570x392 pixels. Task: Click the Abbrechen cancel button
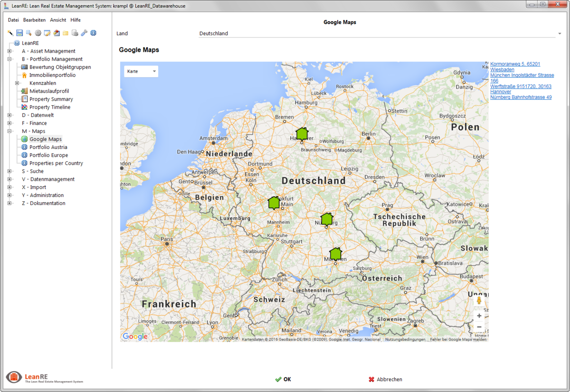pos(385,380)
